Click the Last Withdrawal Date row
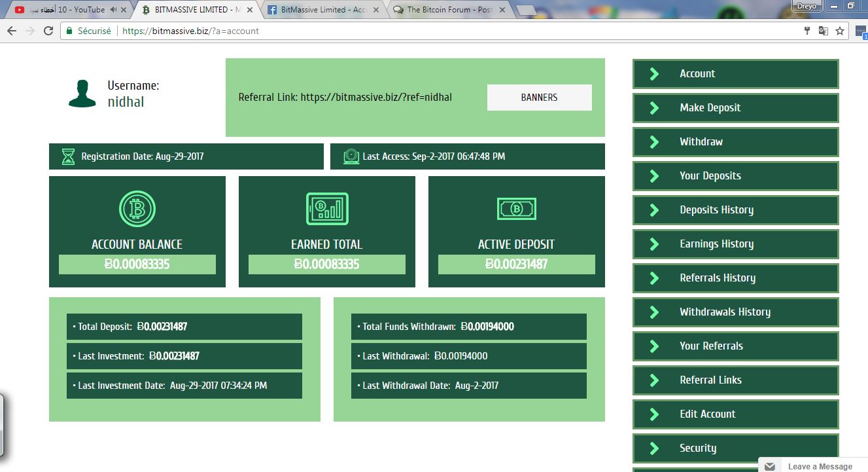 pos(469,386)
